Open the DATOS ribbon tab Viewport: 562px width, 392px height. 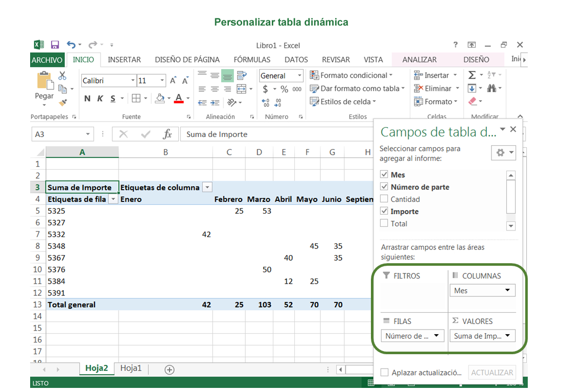click(296, 60)
